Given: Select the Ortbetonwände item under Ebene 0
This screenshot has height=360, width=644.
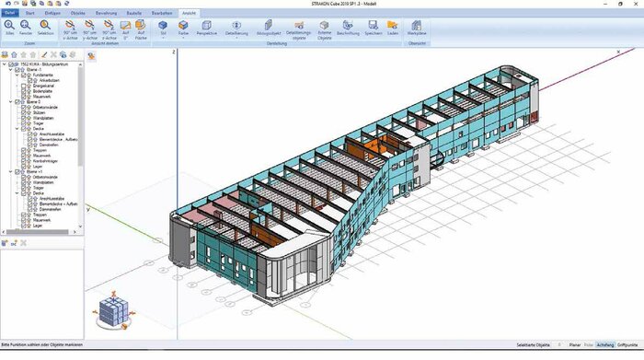Looking at the screenshot, I should [x=45, y=107].
